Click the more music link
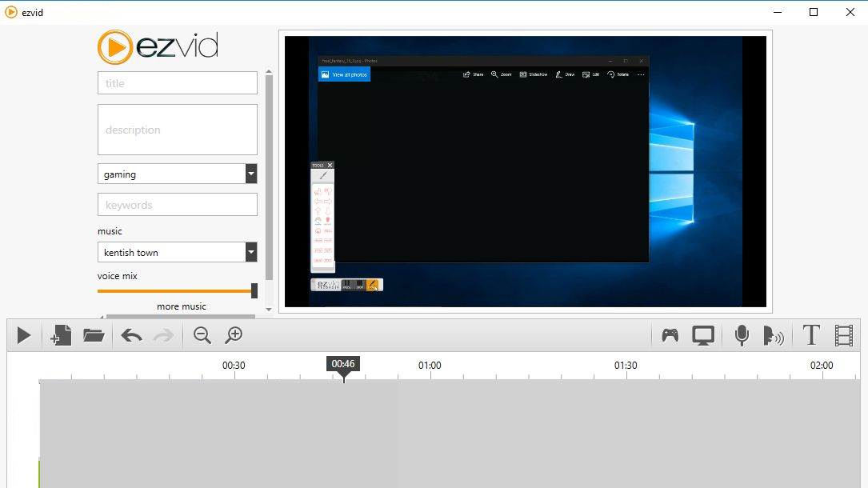 pyautogui.click(x=181, y=306)
